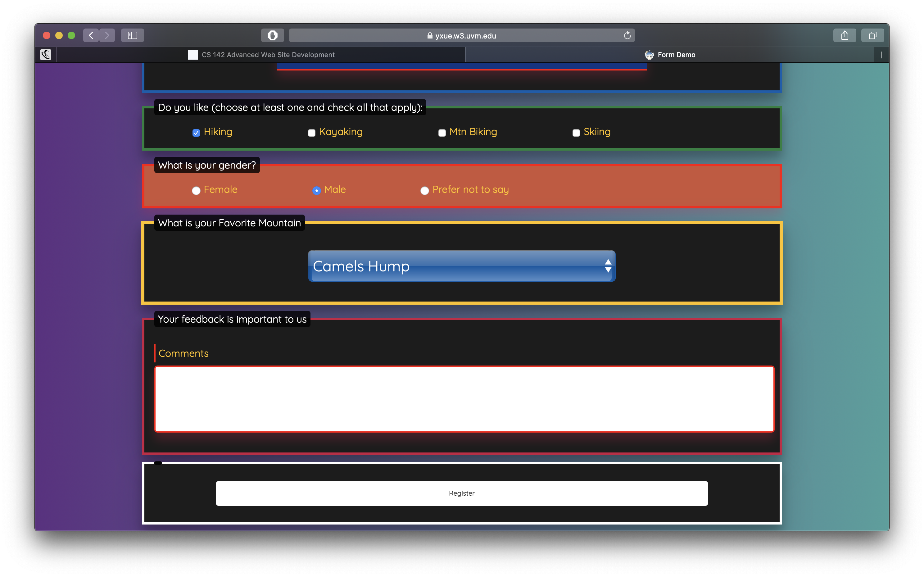Click the privacy shield extension icon
Viewport: 924px width, 577px height.
tap(272, 35)
